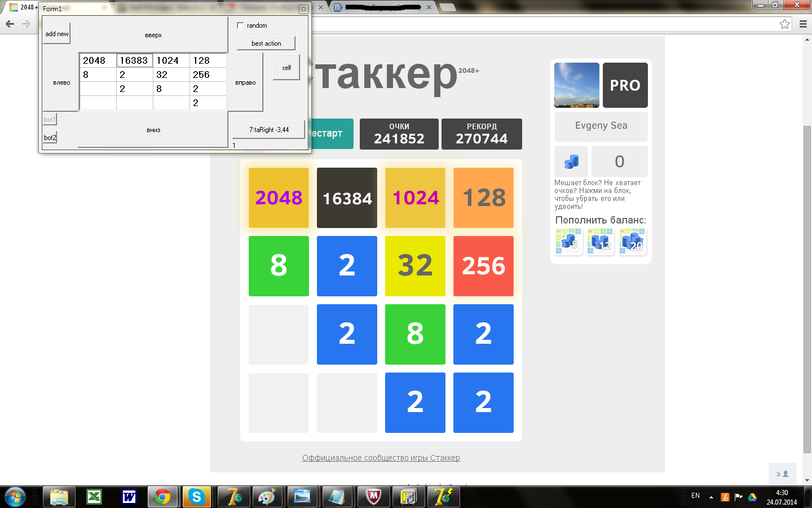Bookmark page with the star icon
Image resolution: width=812 pixels, height=508 pixels.
[784, 24]
